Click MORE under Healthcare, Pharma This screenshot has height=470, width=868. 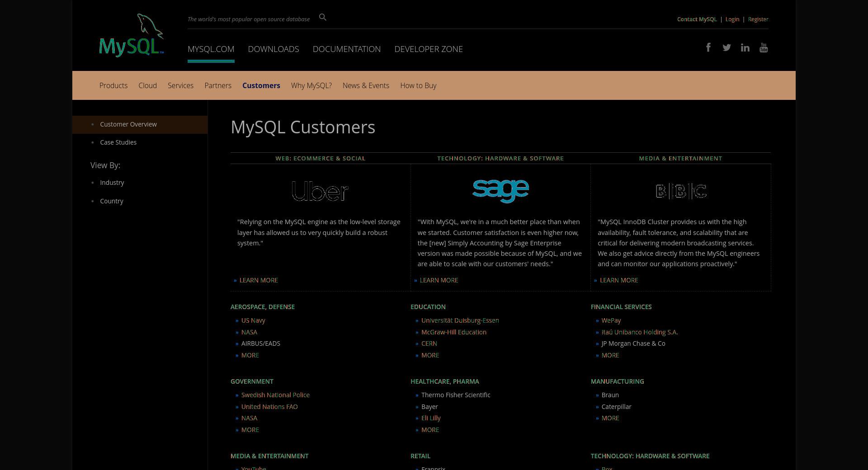[x=430, y=430]
